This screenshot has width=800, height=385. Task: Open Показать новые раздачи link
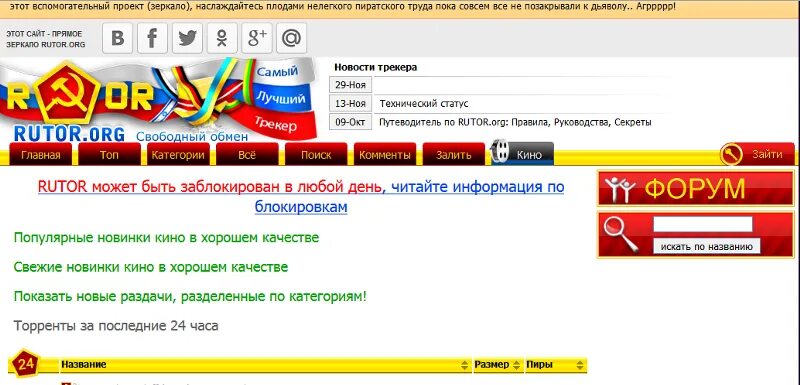190,296
